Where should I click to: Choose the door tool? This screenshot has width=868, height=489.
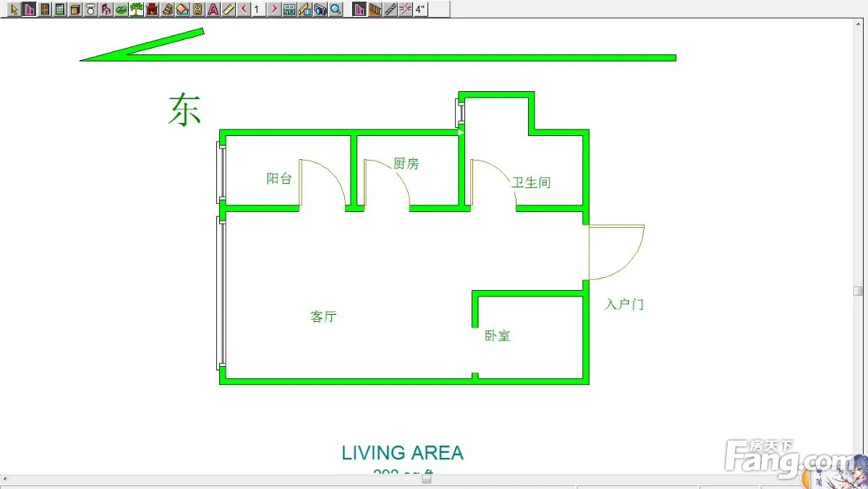(45, 9)
